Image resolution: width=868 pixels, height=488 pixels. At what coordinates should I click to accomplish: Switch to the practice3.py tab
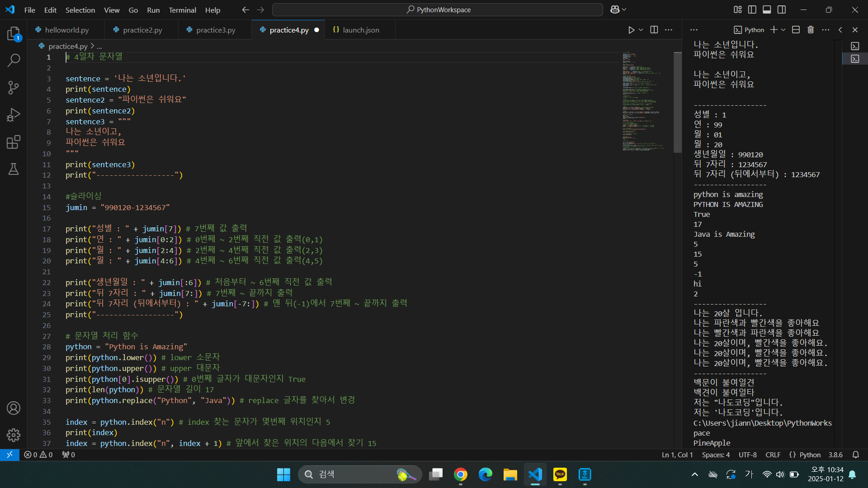(x=215, y=30)
